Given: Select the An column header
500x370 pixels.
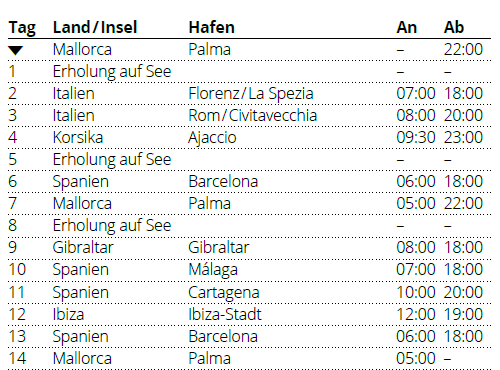Looking at the screenshot, I should coord(407,27).
